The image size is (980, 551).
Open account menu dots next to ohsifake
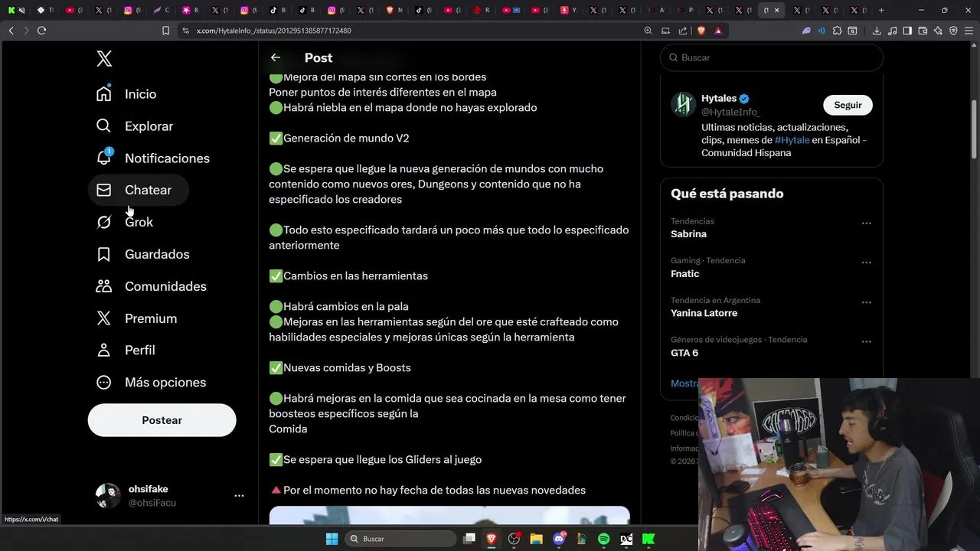pyautogui.click(x=239, y=496)
